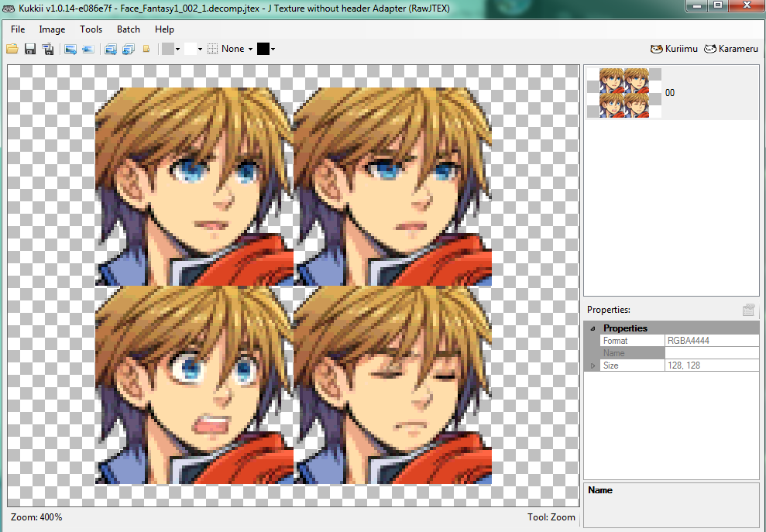Open the None border style dropdown
This screenshot has width=766, height=532.
[x=250, y=49]
